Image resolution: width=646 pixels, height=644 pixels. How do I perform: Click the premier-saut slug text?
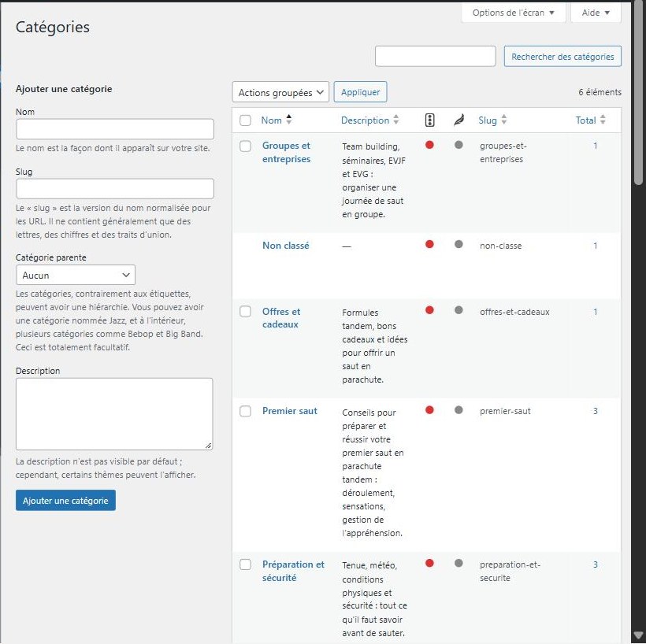[x=505, y=411]
